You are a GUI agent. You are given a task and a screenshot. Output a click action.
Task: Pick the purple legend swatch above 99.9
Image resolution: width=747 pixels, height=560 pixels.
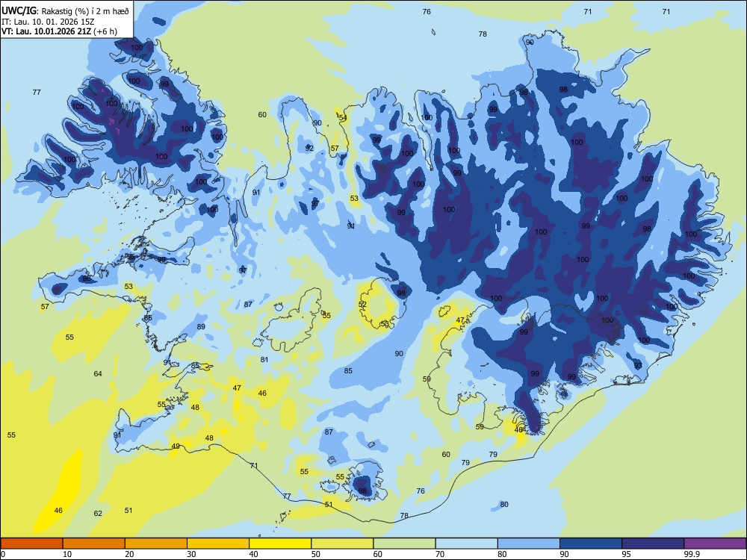715,544
